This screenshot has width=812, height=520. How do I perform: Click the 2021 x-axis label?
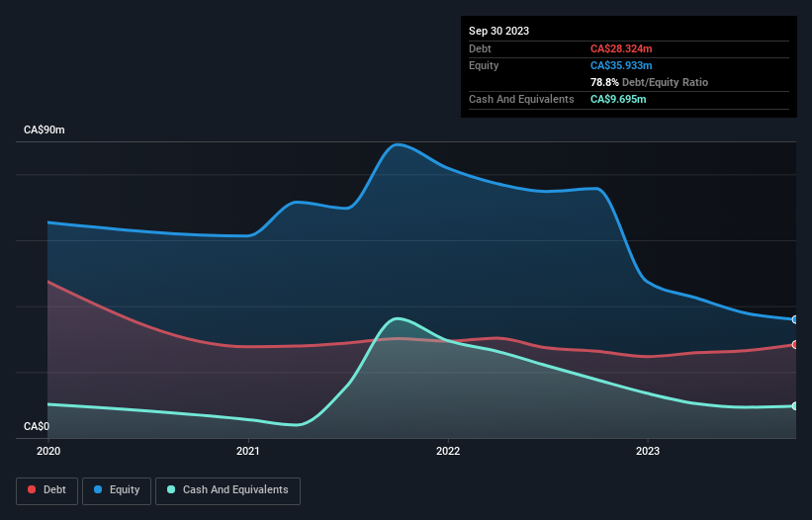pos(248,451)
